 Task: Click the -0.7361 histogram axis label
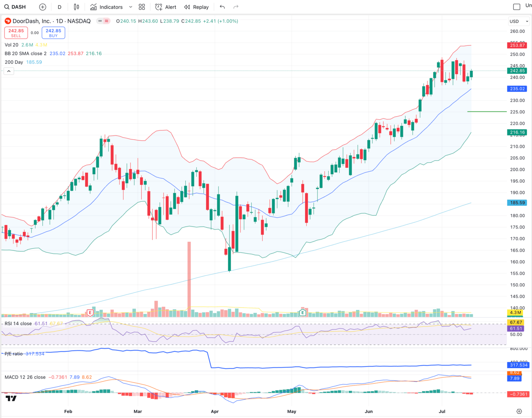point(518,395)
